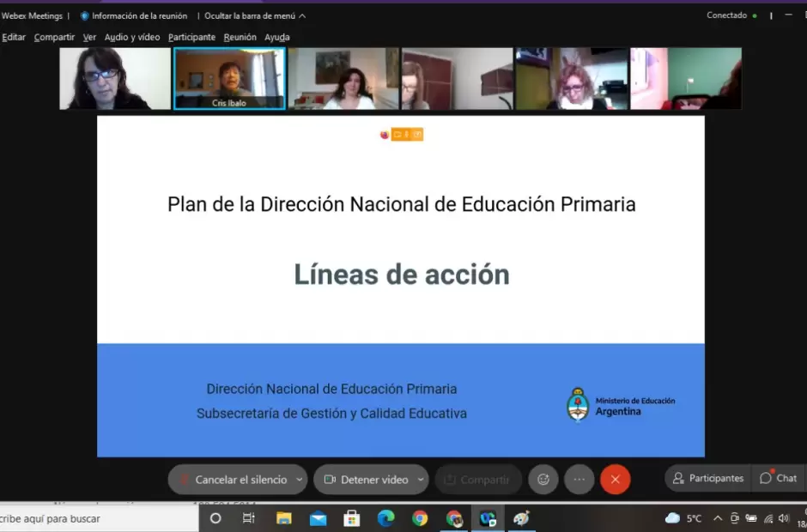Open Microsoft Store from the taskbar
Screen dimensions: 807x532
pos(351,518)
